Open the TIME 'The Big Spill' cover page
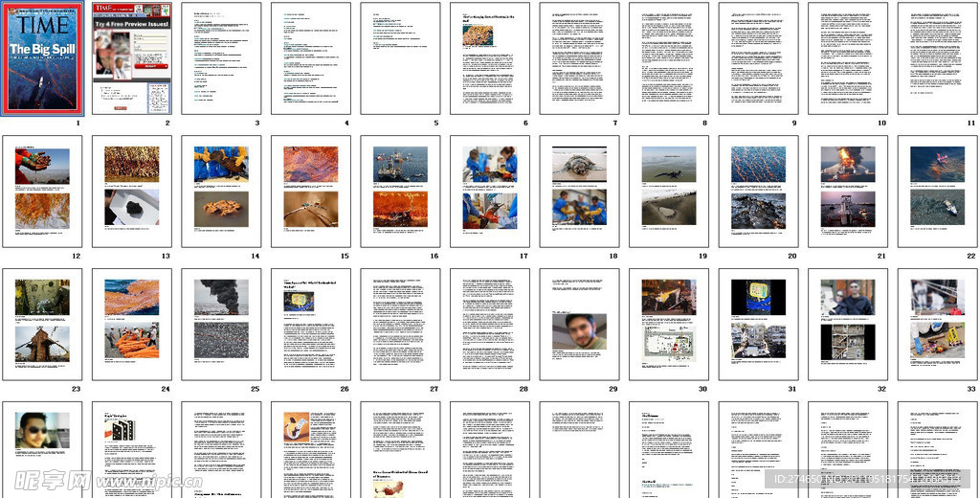Image resolution: width=980 pixels, height=498 pixels. [42, 58]
